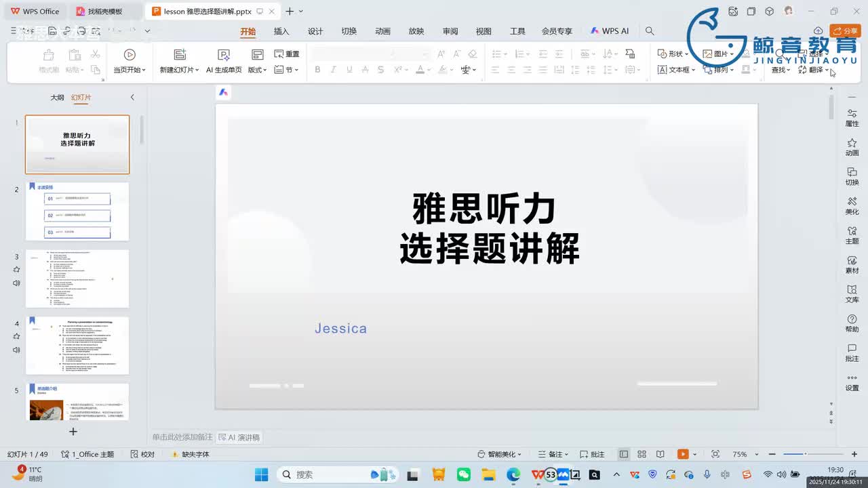Click Proofread (校对) in status bar
The width and height of the screenshot is (868, 488).
pos(143,455)
